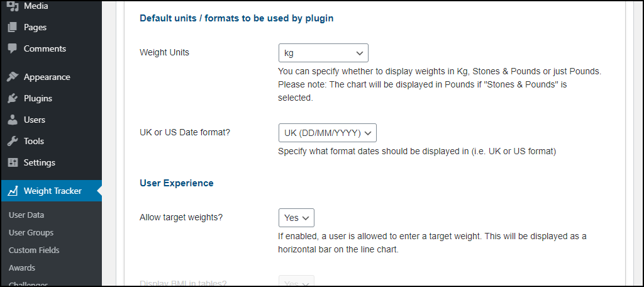Click the Media sidebar icon
This screenshot has width=644, height=287.
[x=13, y=6]
